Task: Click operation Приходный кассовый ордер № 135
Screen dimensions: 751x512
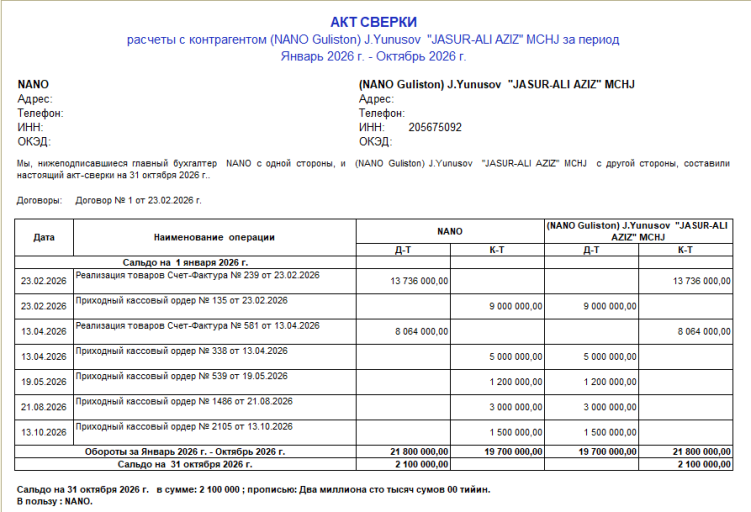Action: [x=182, y=301]
